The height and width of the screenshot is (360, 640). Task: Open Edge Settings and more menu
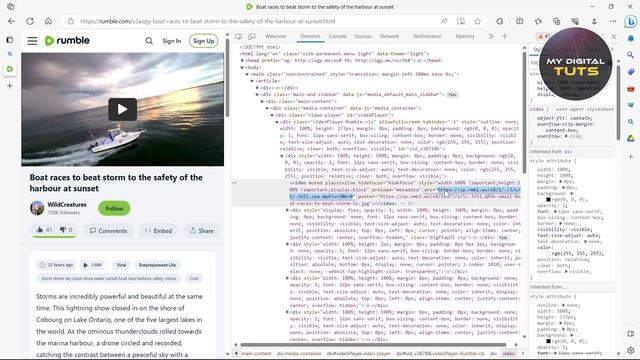point(613,21)
